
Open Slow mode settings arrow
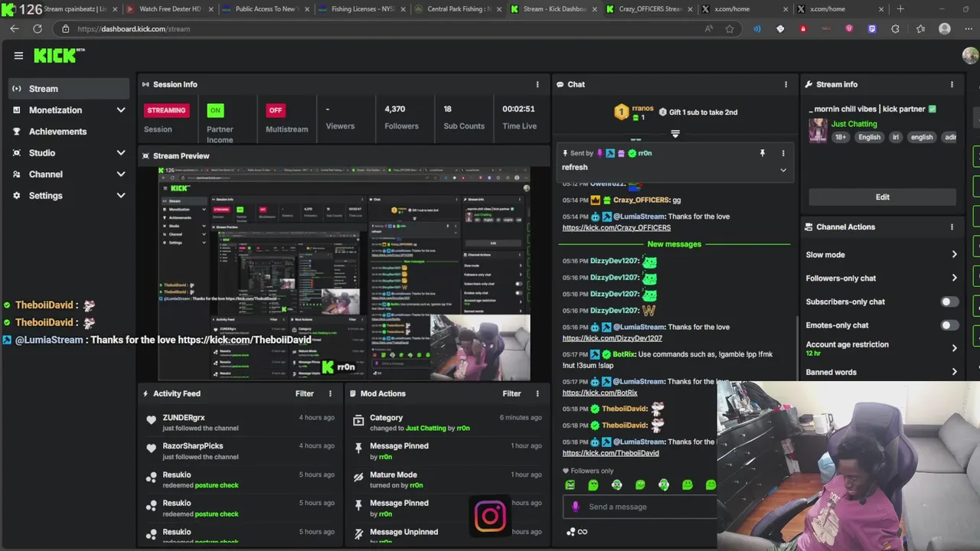coord(954,255)
